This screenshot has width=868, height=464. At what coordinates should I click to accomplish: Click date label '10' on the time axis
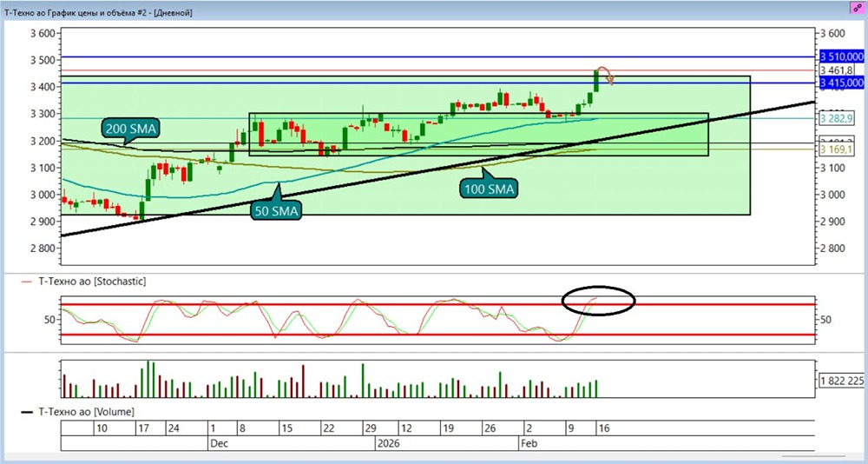(102, 428)
